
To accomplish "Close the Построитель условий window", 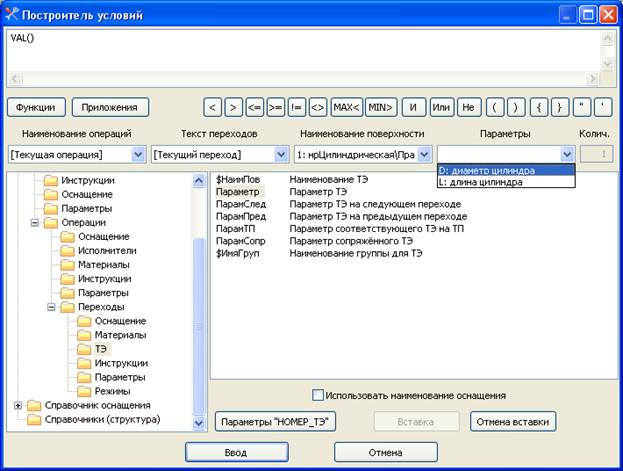I will [x=608, y=15].
